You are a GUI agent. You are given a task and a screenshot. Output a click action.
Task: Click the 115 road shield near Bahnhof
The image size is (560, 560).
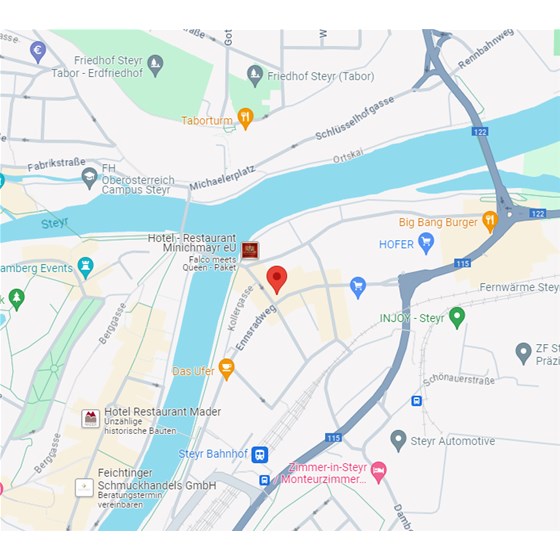(x=333, y=438)
